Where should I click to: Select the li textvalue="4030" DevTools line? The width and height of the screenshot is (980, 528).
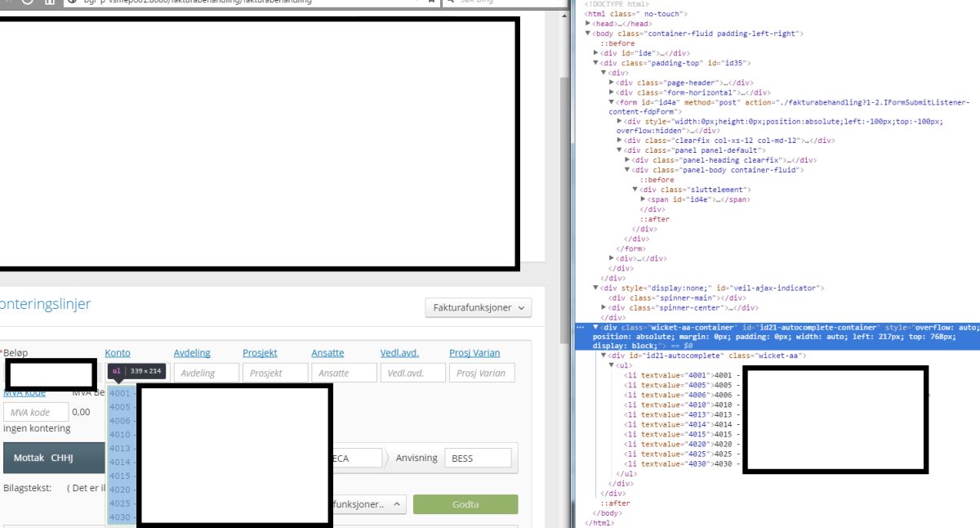(x=682, y=463)
